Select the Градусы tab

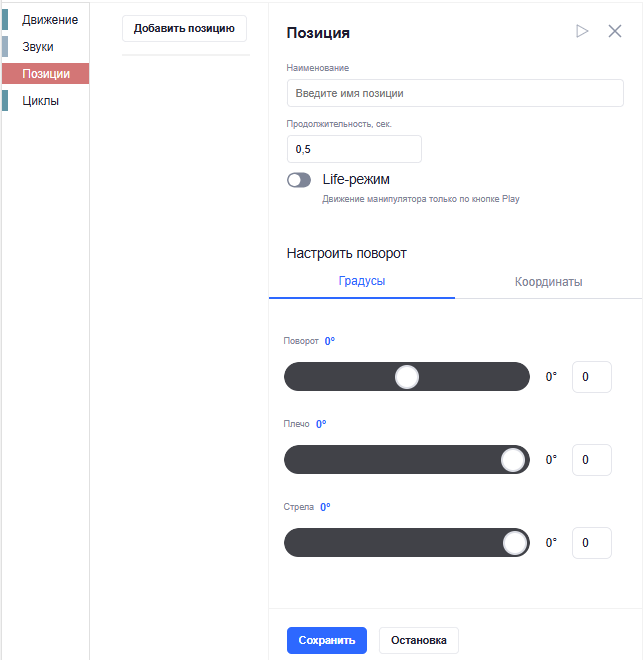tap(362, 281)
